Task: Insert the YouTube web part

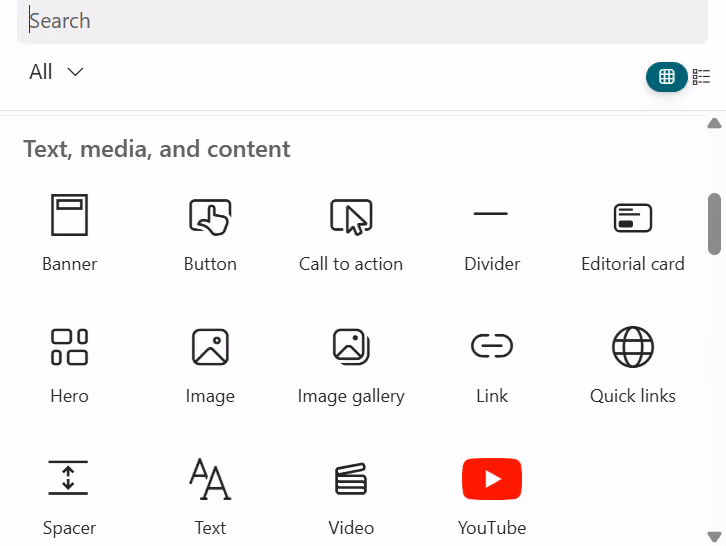Action: click(x=492, y=498)
